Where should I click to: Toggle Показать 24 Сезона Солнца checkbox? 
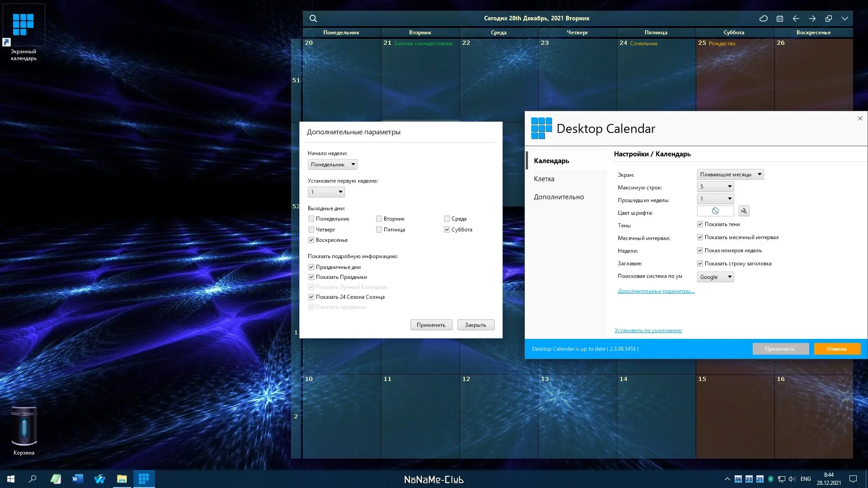point(311,297)
